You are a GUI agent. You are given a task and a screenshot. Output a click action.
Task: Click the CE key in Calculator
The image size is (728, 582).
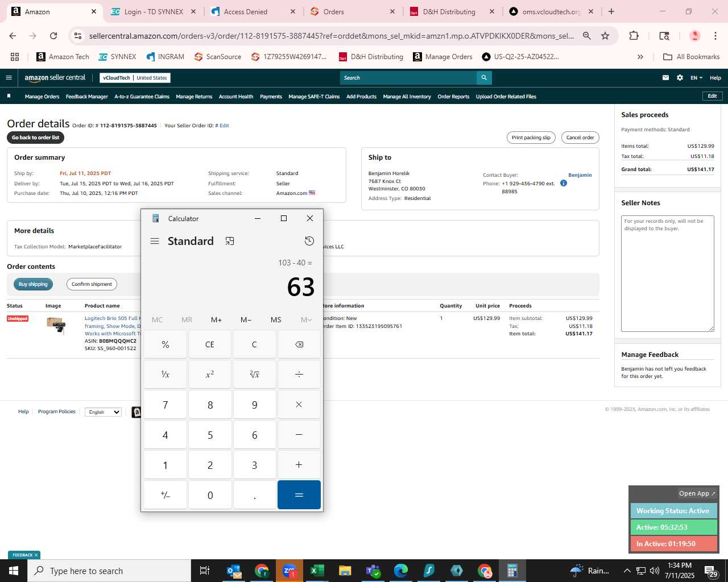pos(210,344)
